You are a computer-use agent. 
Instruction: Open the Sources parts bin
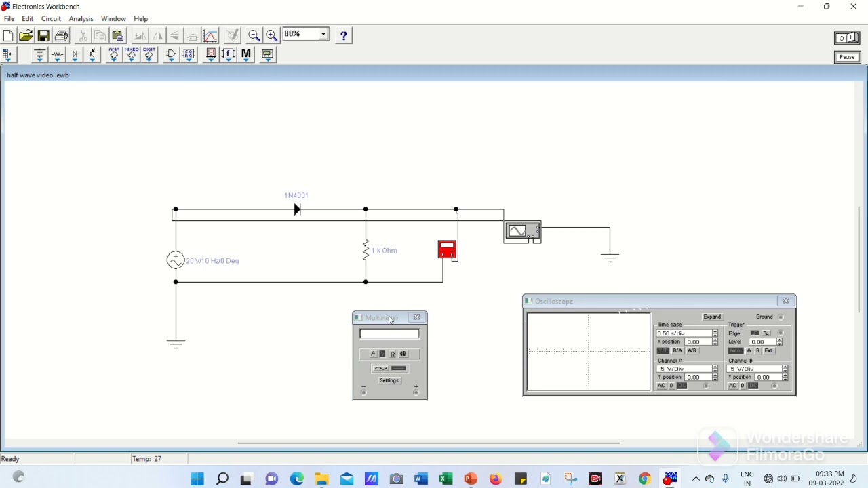click(40, 55)
